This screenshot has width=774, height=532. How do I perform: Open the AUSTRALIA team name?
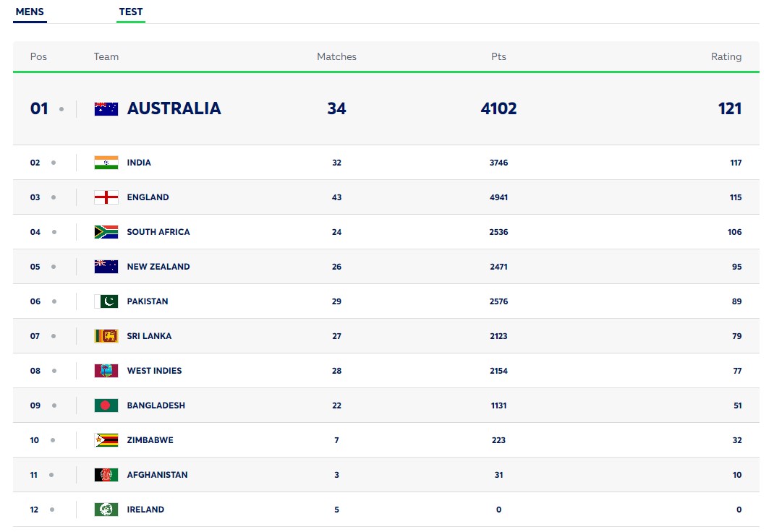[x=174, y=108]
